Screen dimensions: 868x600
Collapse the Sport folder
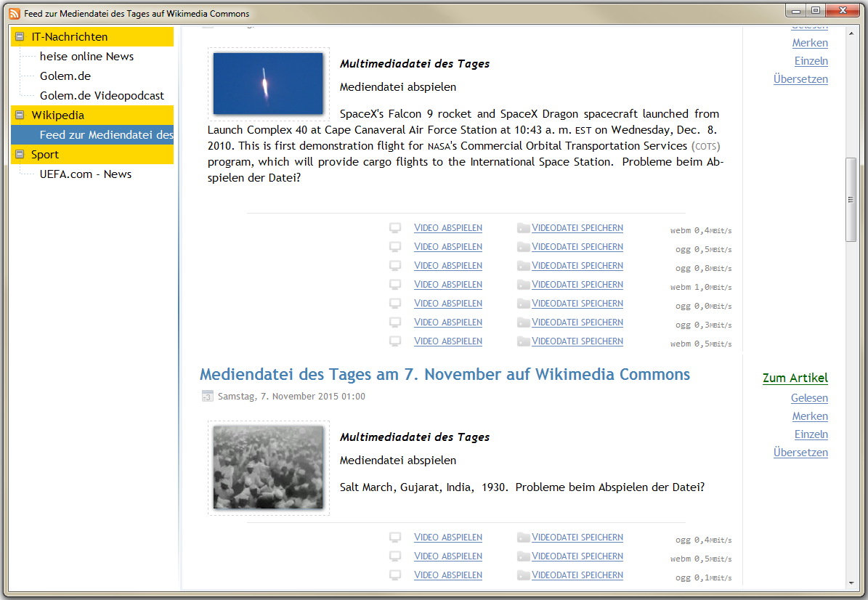coord(20,155)
